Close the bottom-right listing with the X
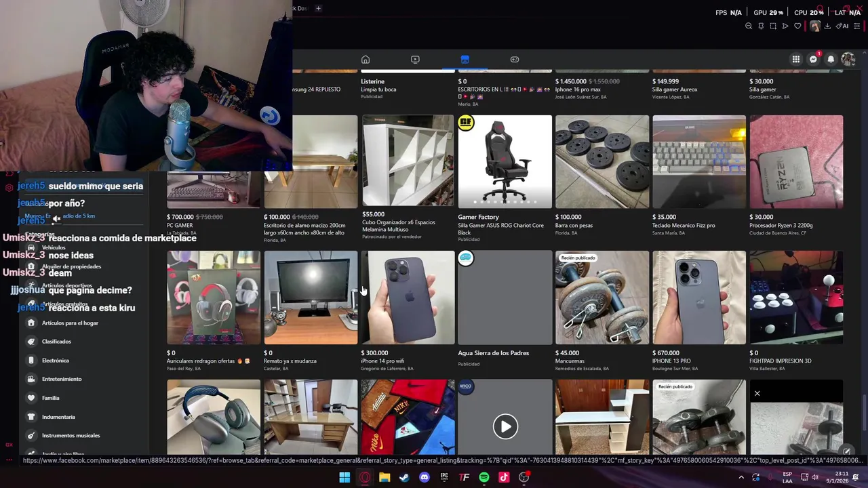Screen dimensions: 868x488 click(757, 393)
